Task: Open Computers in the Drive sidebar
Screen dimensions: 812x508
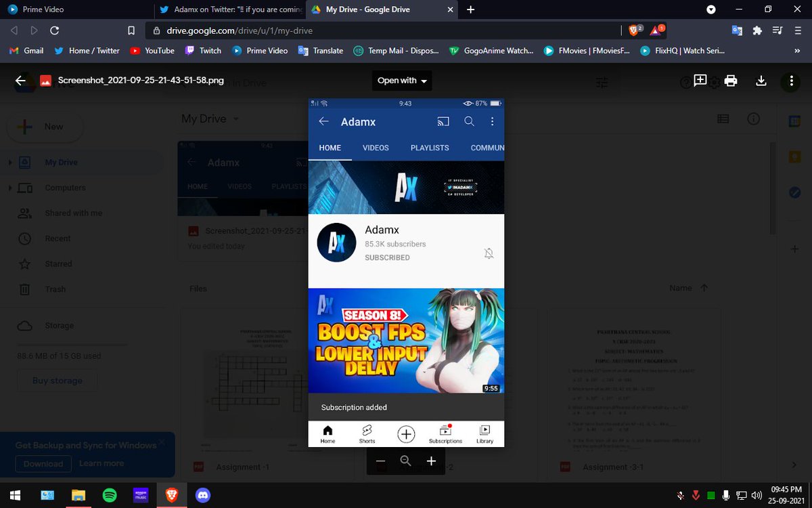Action: click(x=65, y=188)
